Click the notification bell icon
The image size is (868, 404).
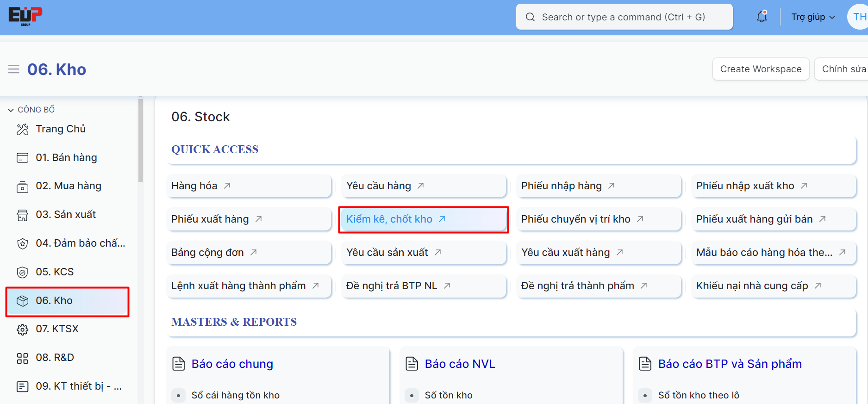pyautogui.click(x=762, y=17)
